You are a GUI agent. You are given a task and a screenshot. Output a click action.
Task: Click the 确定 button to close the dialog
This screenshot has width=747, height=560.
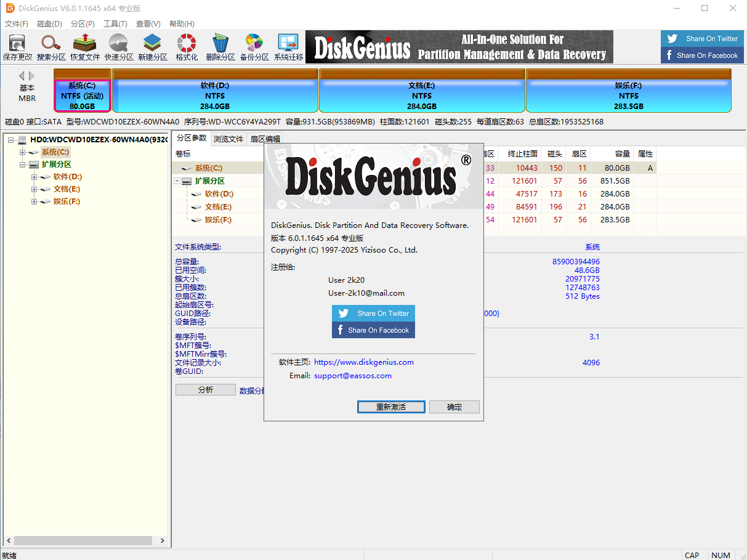point(454,407)
